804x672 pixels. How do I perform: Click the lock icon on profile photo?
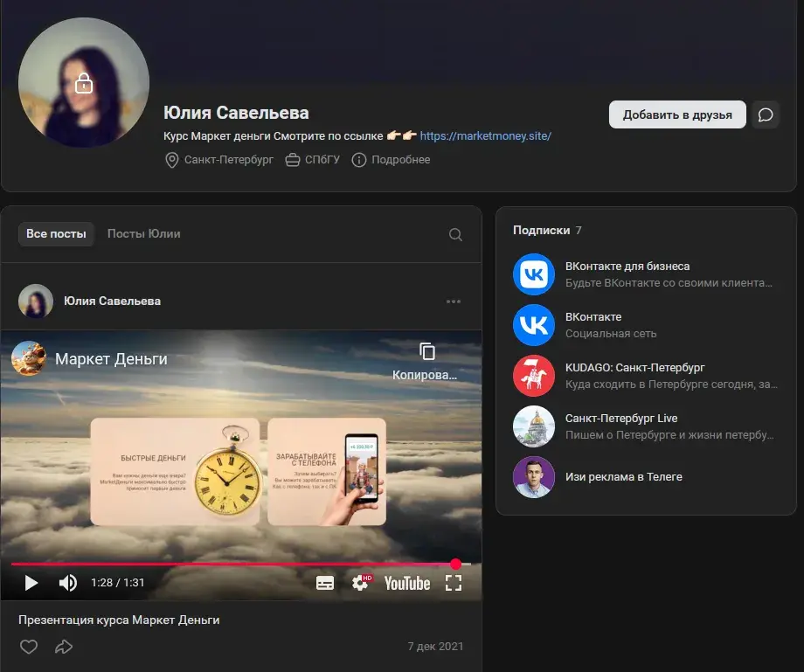(x=84, y=83)
